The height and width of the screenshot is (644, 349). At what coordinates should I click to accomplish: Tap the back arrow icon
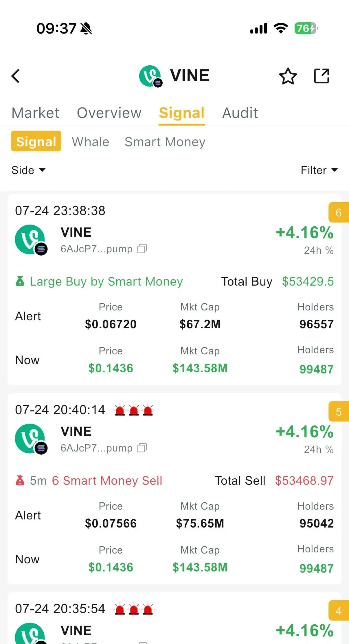point(16,76)
